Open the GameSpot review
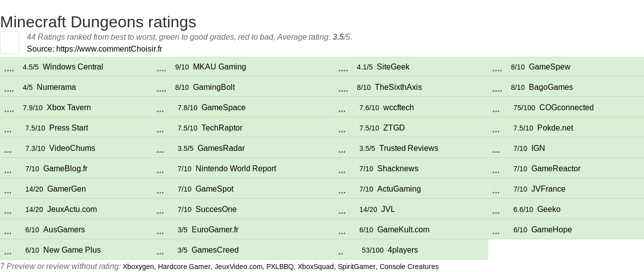The width and height of the screenshot is (644, 272). coord(214,189)
